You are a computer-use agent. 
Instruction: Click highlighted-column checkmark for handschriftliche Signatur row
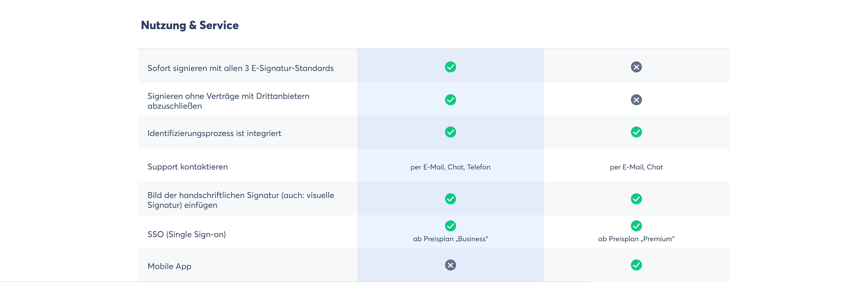[x=450, y=199]
